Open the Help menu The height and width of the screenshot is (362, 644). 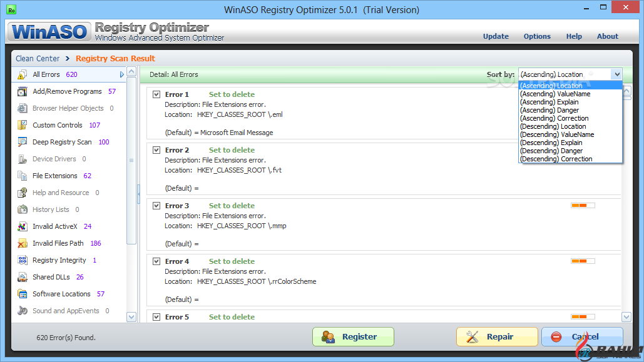(x=574, y=36)
